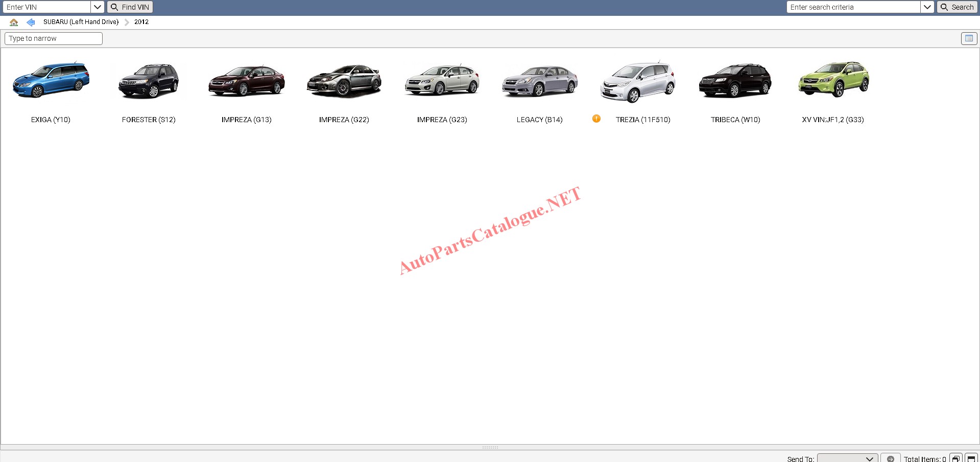
Task: Click the Search button
Action: coord(957,7)
